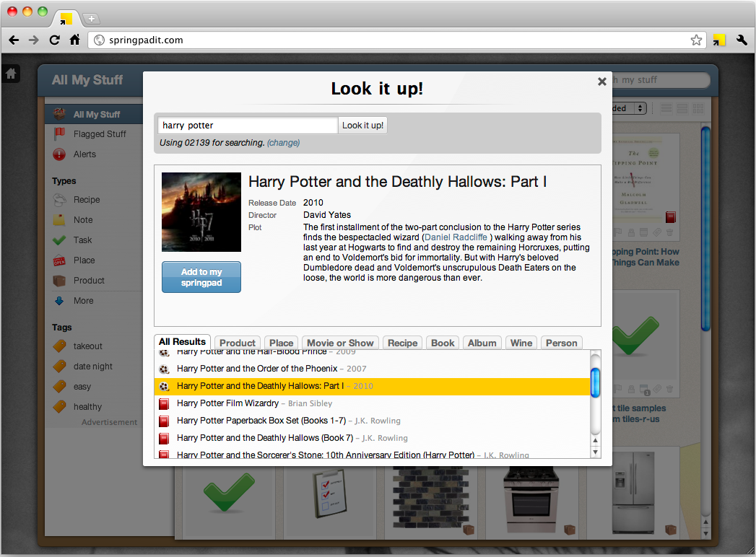Select the list view layout icon
This screenshot has width=756, height=557.
point(666,108)
